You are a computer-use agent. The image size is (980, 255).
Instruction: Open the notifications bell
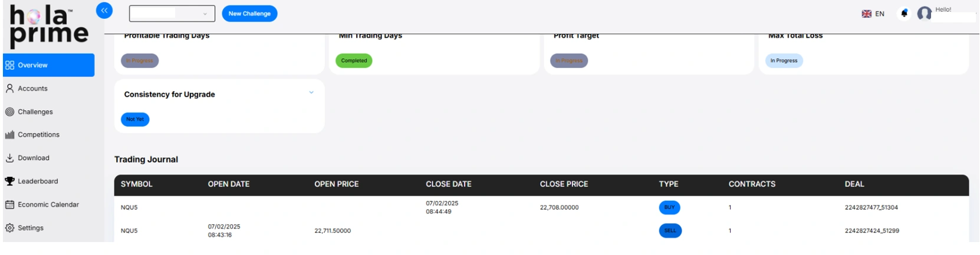904,14
